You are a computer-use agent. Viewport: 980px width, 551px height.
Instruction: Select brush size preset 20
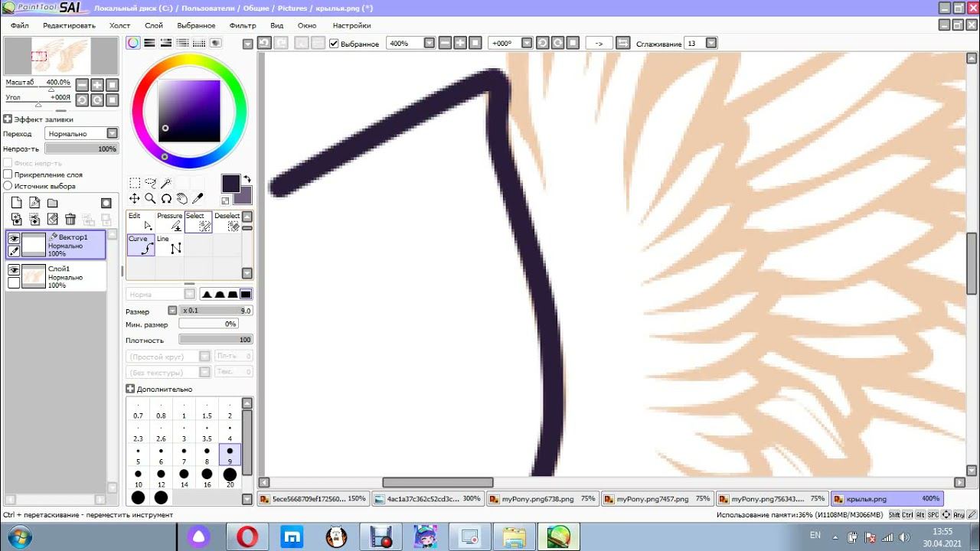(230, 478)
